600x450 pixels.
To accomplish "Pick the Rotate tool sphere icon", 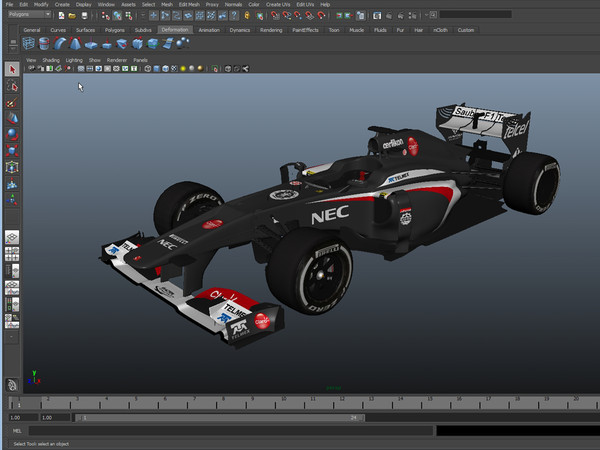I will 12,135.
